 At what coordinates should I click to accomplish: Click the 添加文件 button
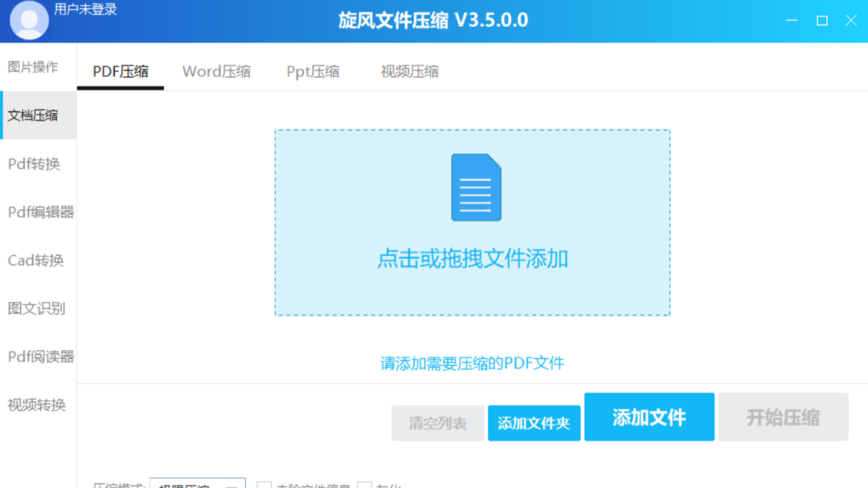pos(648,417)
